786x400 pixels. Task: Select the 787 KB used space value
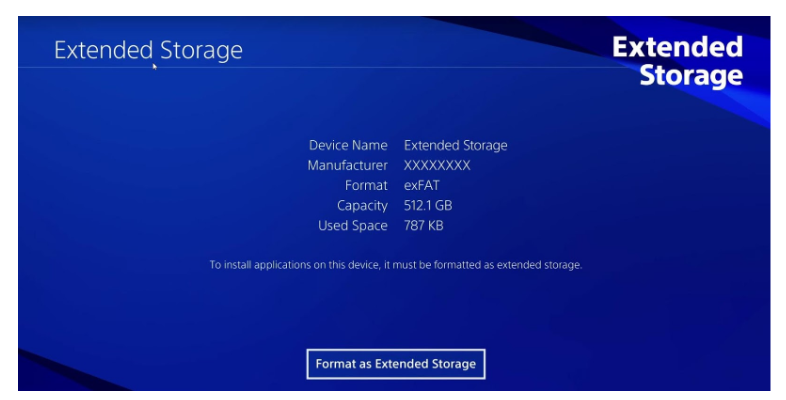tap(424, 226)
